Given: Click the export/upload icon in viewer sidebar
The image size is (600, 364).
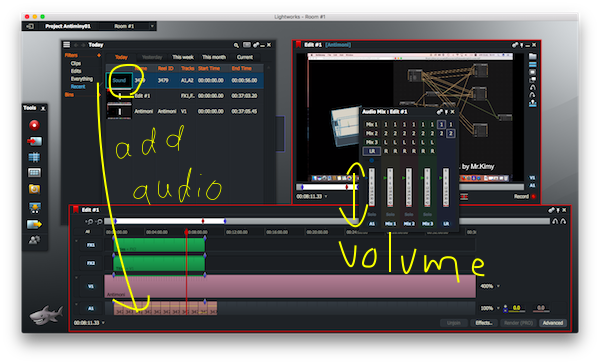Looking at the screenshot, I should coord(532,103).
